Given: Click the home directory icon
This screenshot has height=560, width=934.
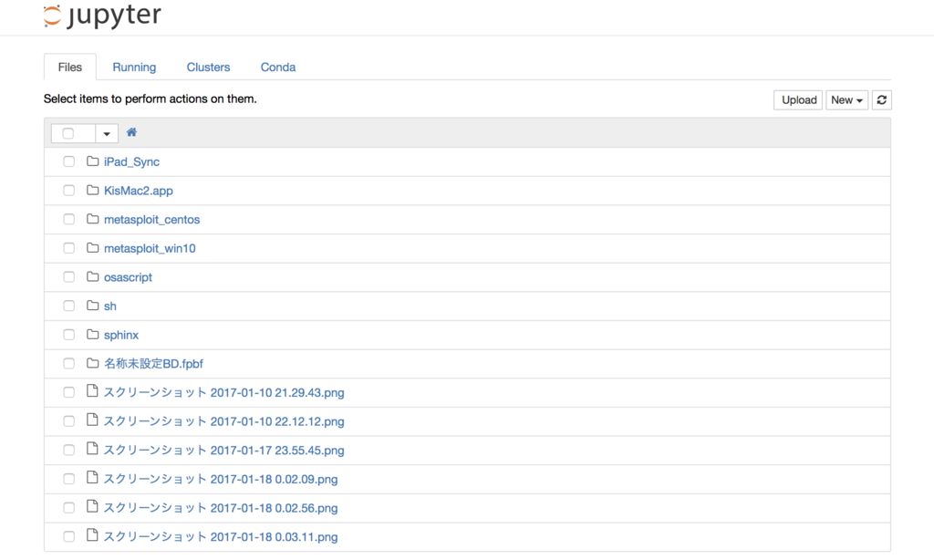Looking at the screenshot, I should [x=131, y=132].
